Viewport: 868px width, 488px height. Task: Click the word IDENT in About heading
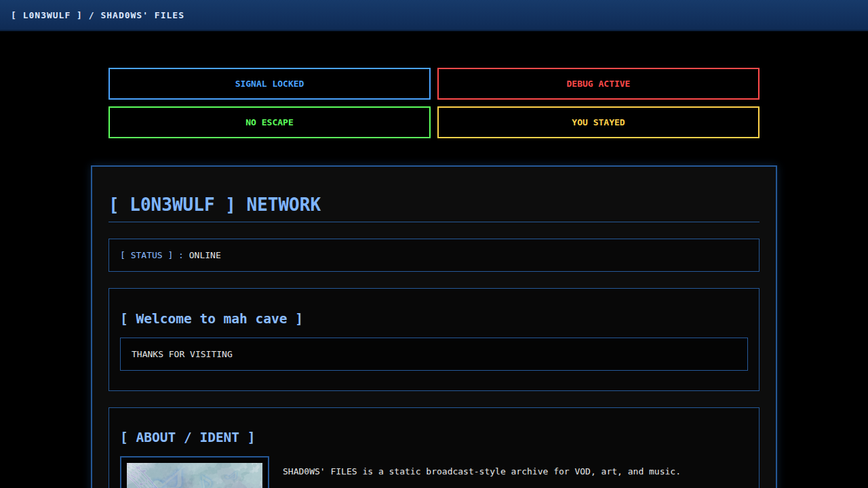[x=219, y=437]
